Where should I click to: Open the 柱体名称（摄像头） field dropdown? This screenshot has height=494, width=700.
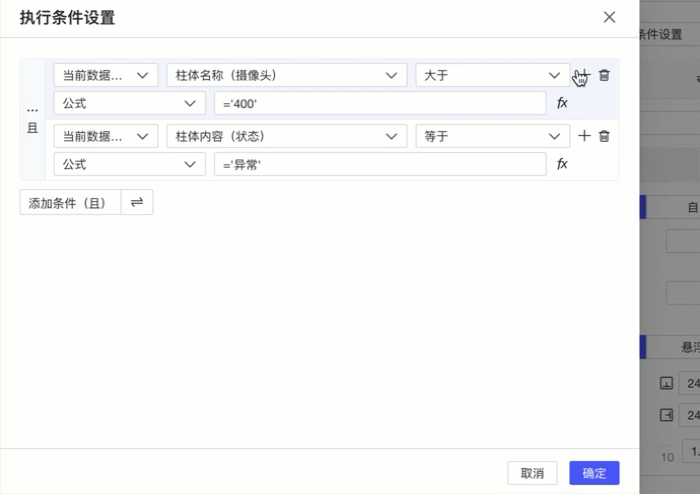(x=285, y=75)
